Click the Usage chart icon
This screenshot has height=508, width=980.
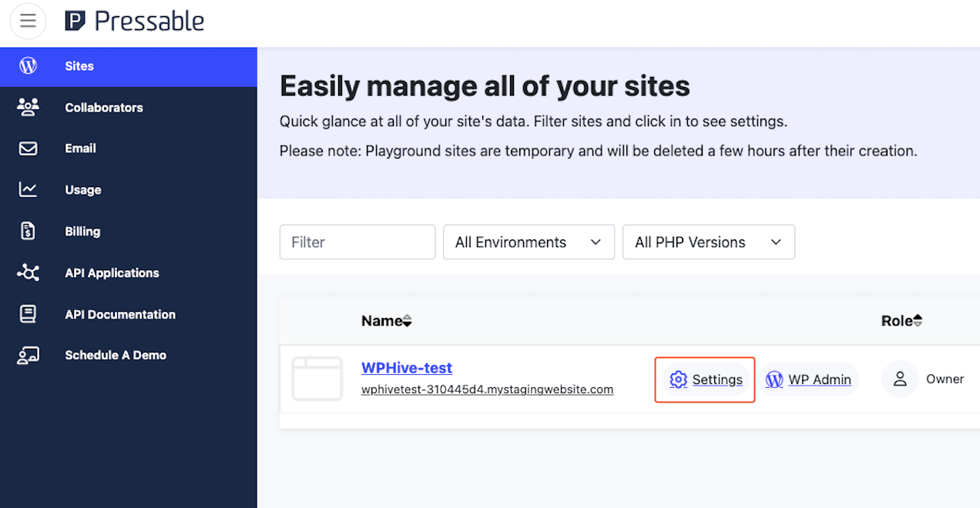[28, 189]
